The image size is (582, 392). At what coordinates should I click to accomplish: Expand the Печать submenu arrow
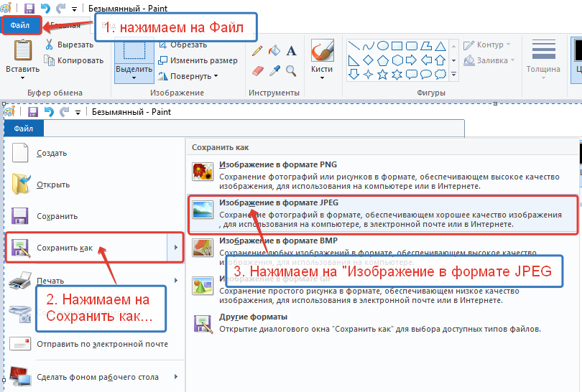(176, 281)
